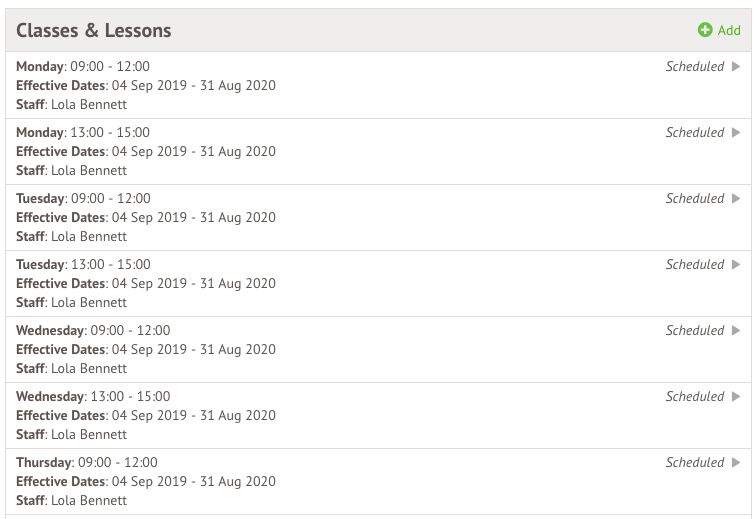The width and height of the screenshot is (756, 519).
Task: Click the Add link in the header
Action: (x=729, y=31)
